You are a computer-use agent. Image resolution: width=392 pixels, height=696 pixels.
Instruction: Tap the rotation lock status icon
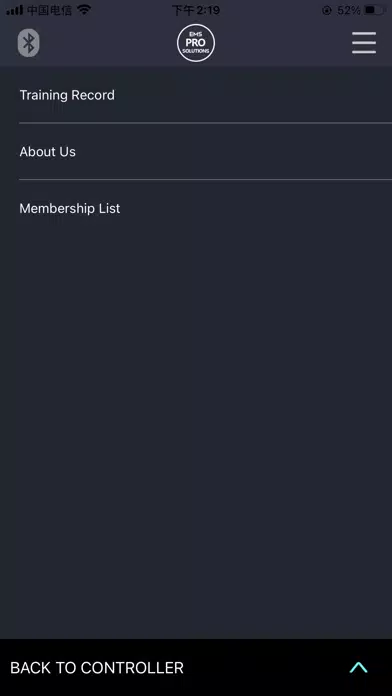pos(327,10)
